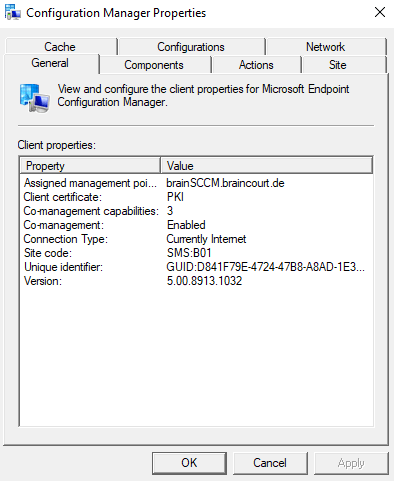Viewport: 394px width, 481px height.
Task: Switch to the Network tab
Action: tap(326, 47)
